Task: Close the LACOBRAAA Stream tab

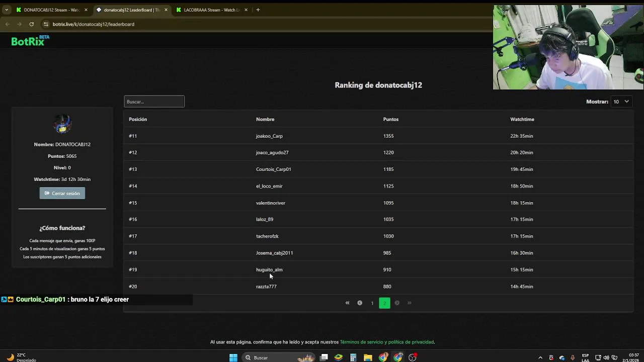Action: tap(246, 10)
